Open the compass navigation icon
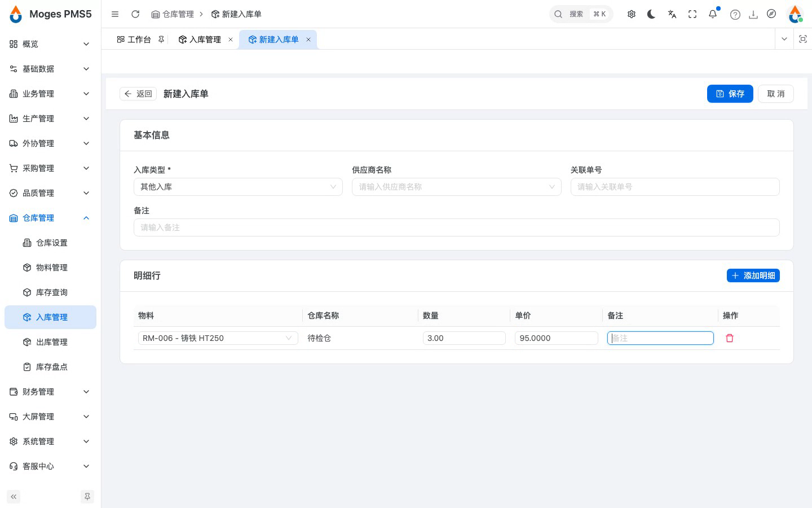 [x=771, y=14]
